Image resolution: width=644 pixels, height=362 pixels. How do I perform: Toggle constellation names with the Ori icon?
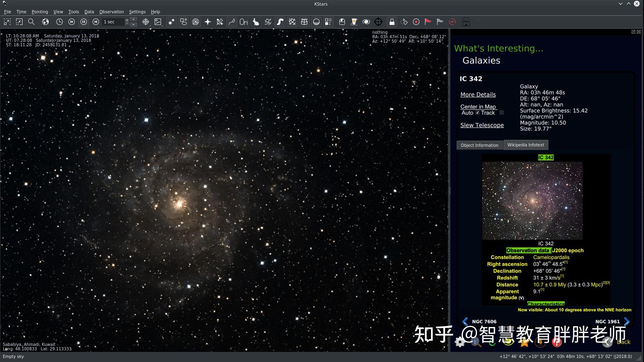pos(244,22)
